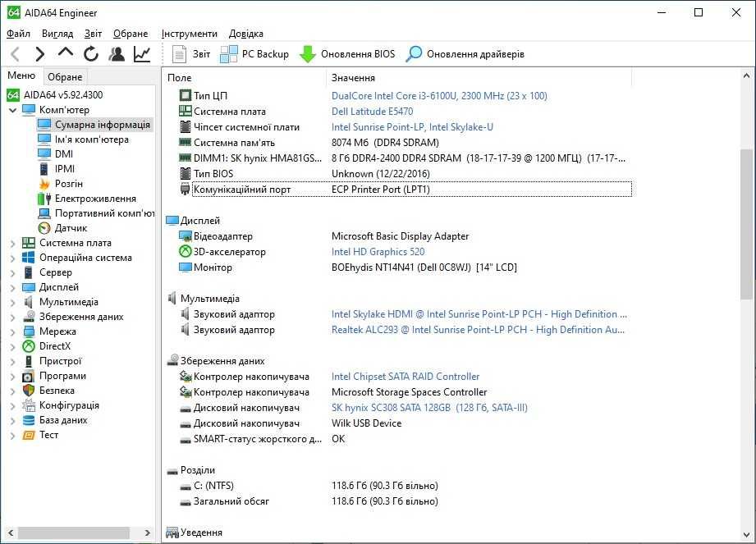Viewport: 756px width, 544px height.
Task: Click the up-level arrow toolbar icon
Action: [x=66, y=53]
